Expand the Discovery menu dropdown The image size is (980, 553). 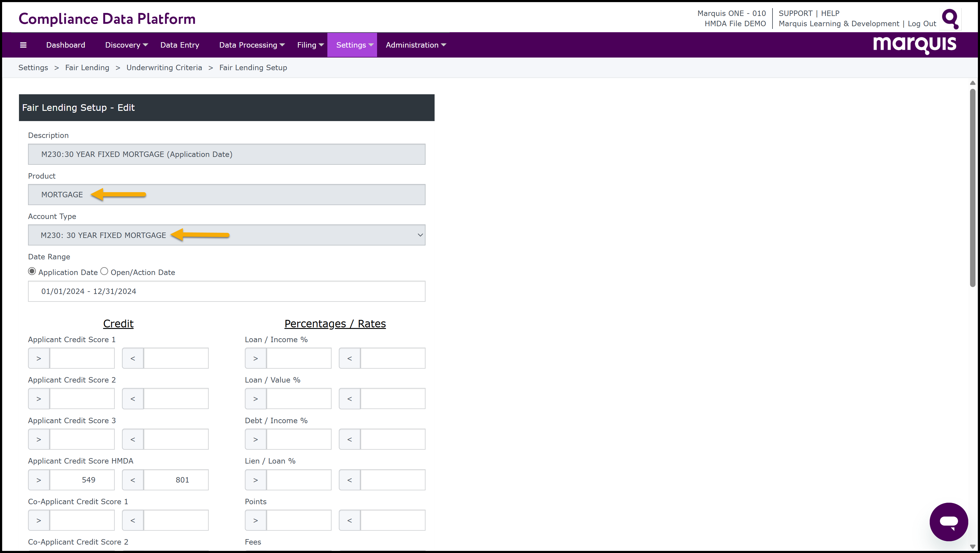[x=126, y=45]
